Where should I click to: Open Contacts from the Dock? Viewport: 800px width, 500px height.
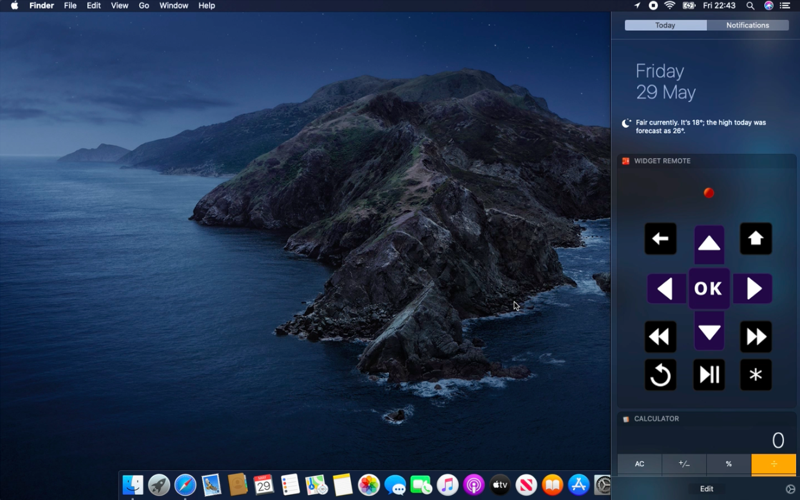(x=238, y=485)
